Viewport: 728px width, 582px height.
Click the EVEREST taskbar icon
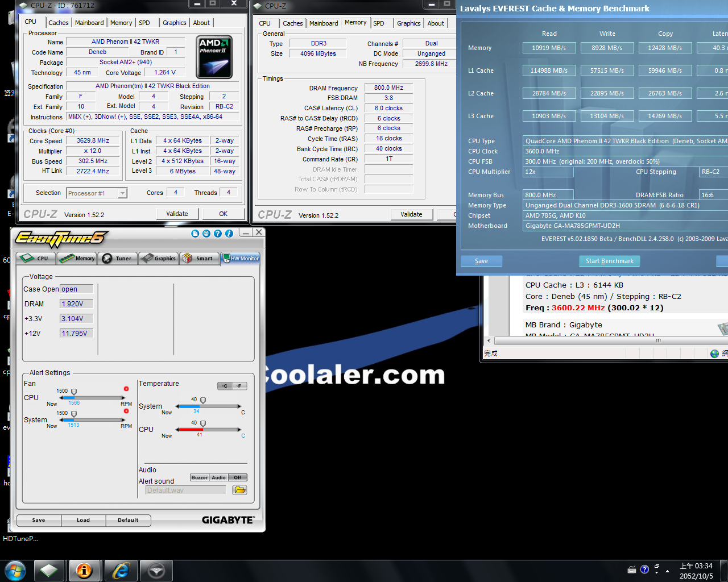pyautogui.click(x=84, y=570)
